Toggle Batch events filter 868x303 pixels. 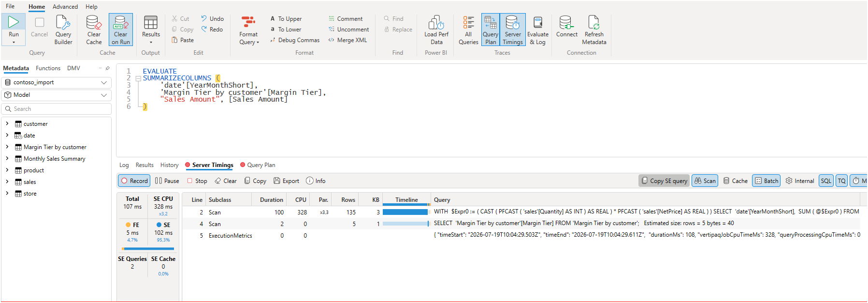click(x=767, y=181)
